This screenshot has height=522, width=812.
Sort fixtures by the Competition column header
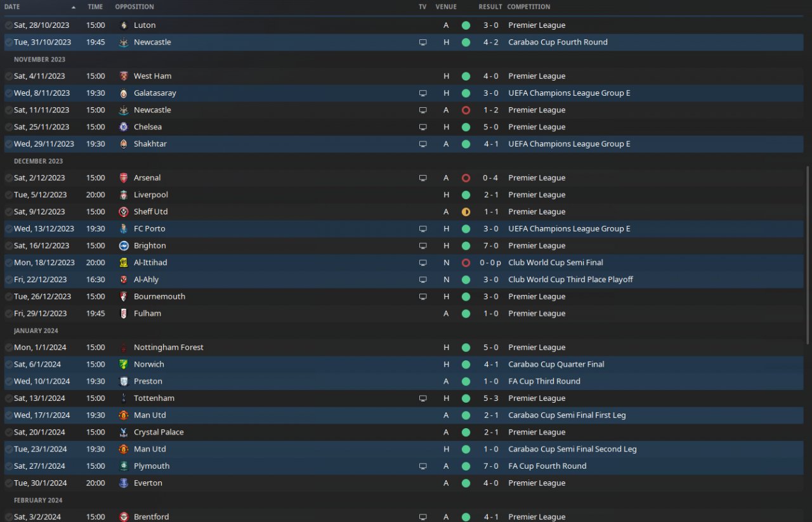coord(528,7)
